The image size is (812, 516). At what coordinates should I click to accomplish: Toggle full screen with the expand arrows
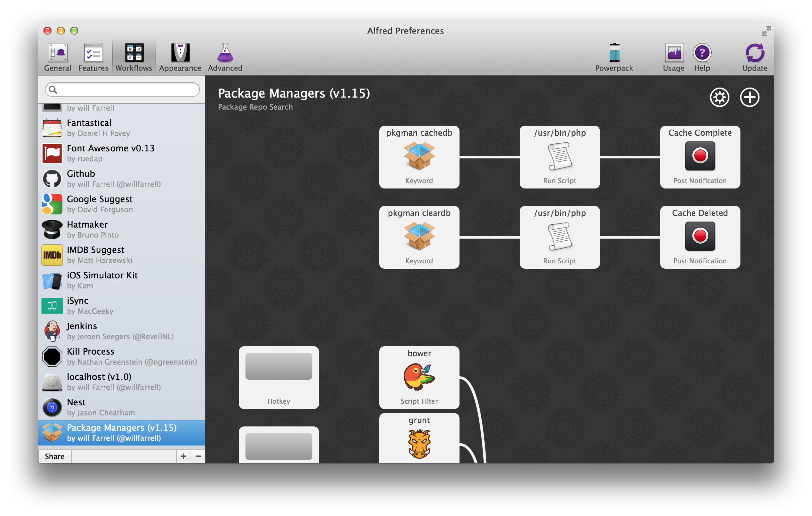coord(766,31)
